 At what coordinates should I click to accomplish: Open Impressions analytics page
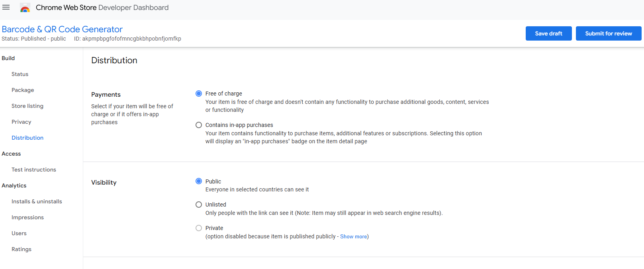(x=27, y=217)
